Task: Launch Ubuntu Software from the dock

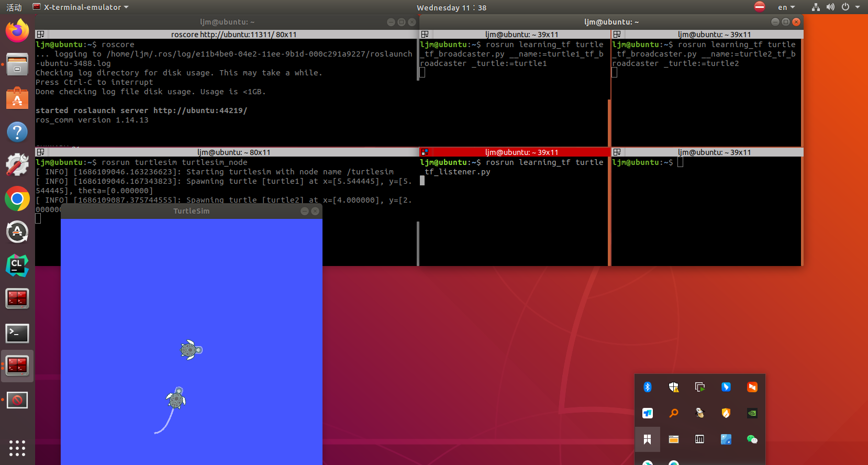Action: click(17, 98)
